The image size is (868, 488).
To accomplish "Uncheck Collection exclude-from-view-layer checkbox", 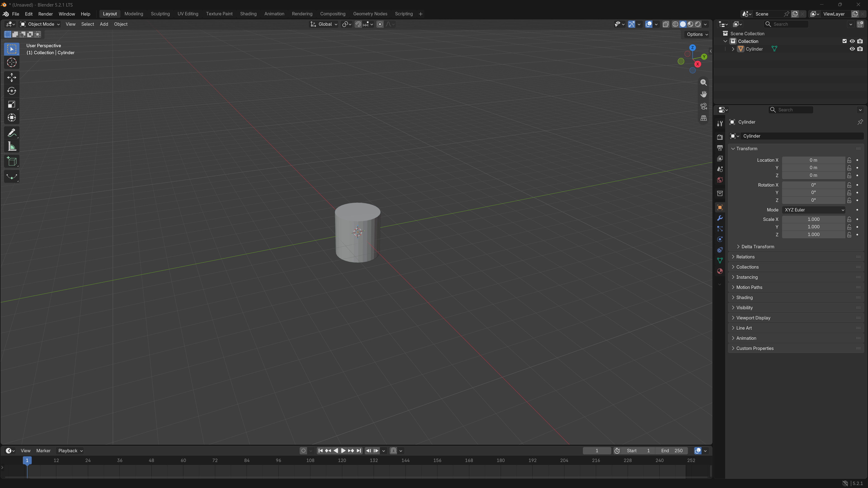I will (x=844, y=41).
